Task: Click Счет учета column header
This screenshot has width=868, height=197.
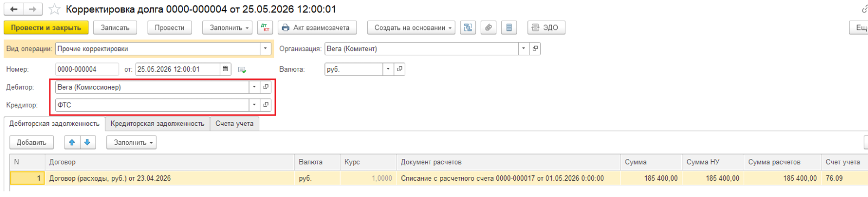Action: point(845,162)
